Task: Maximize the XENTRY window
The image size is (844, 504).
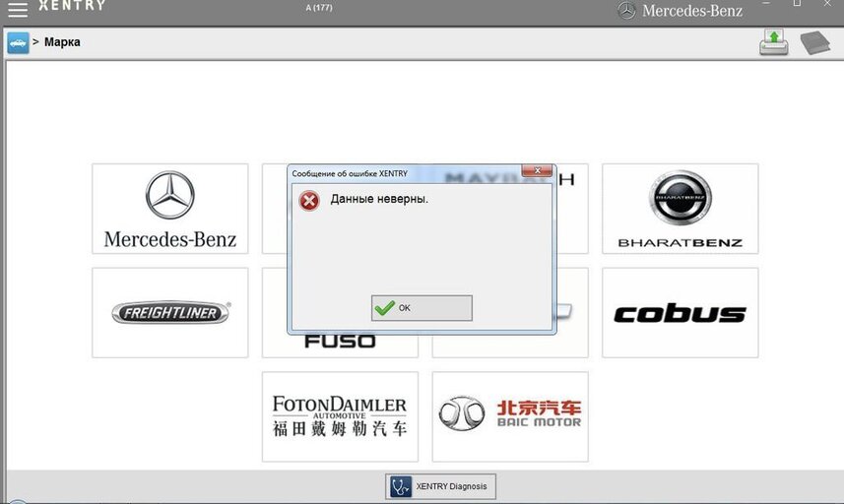Action: tap(797, 4)
